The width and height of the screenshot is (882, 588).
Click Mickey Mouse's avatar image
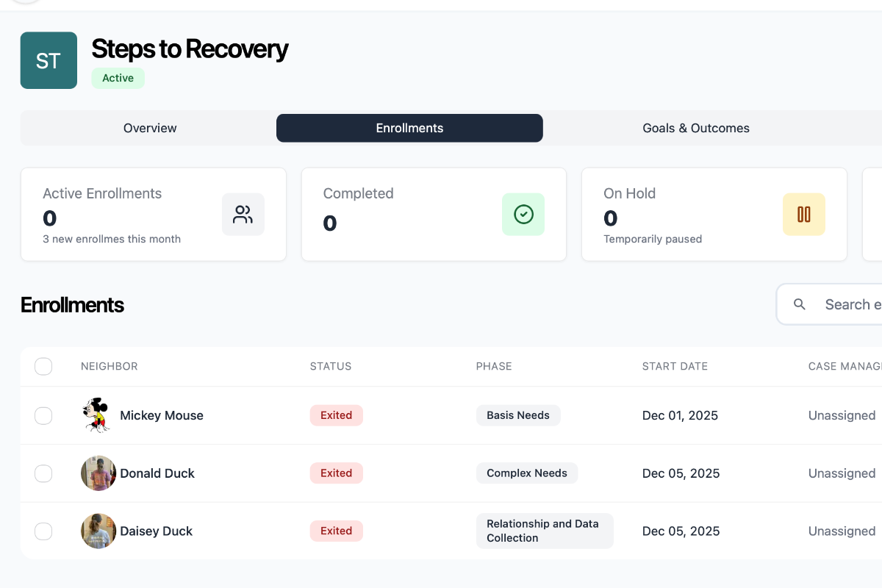[97, 415]
